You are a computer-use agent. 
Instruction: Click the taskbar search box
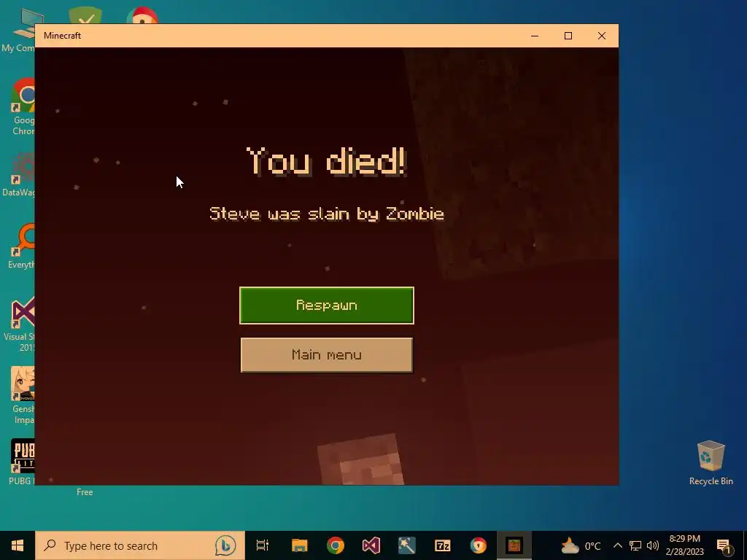(x=139, y=545)
